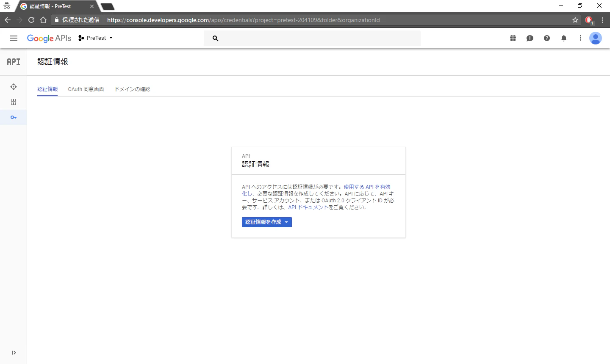
Task: Close the 認証情報 - PreTest browser tab
Action: 92,6
